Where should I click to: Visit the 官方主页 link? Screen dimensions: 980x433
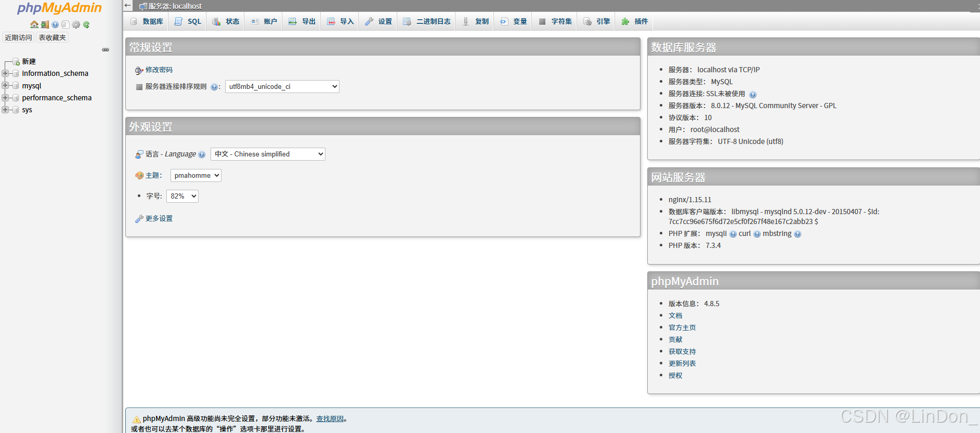pos(682,327)
